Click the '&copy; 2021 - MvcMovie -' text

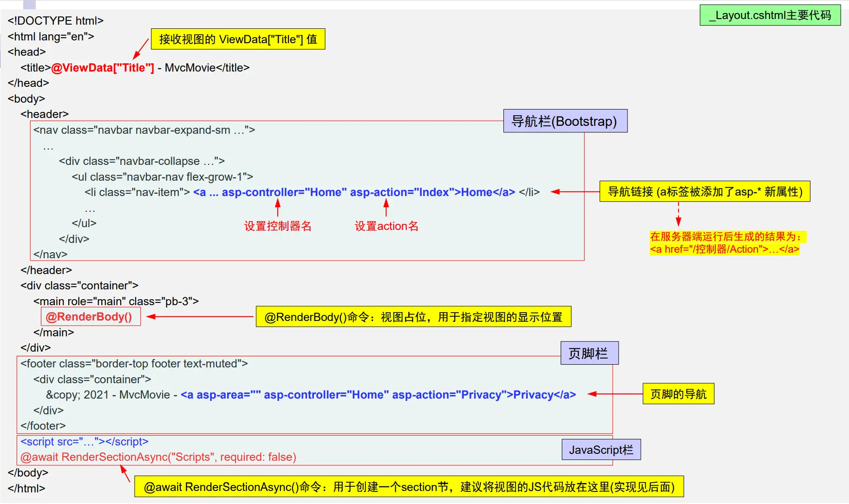111,395
